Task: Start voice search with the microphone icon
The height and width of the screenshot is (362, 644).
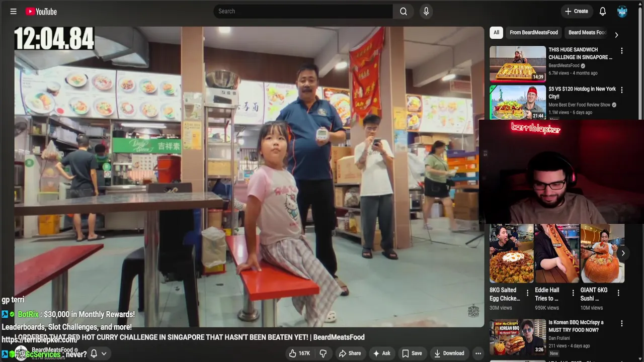Action: 426,11
